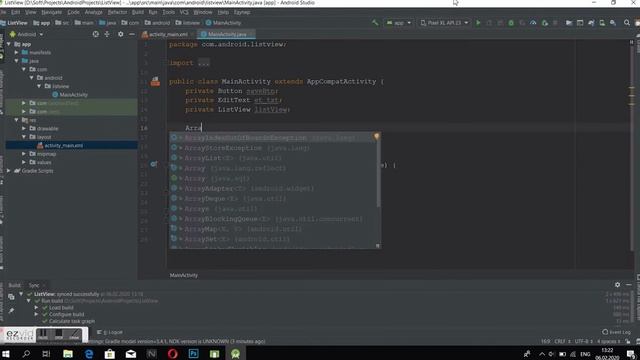Click Android Studio icon in taskbar
The height and width of the screenshot is (360, 640).
236,353
